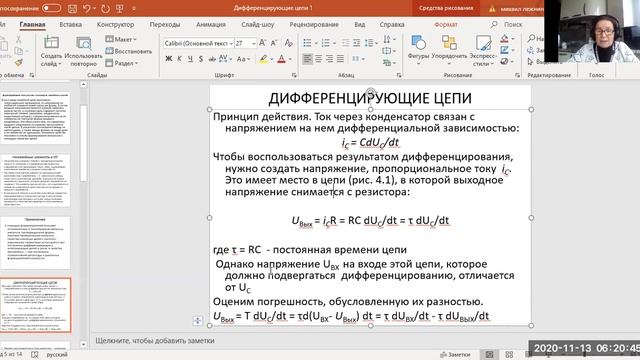Toggle Bold (Ж) formatting
640x360 pixels.
pyautogui.click(x=169, y=59)
